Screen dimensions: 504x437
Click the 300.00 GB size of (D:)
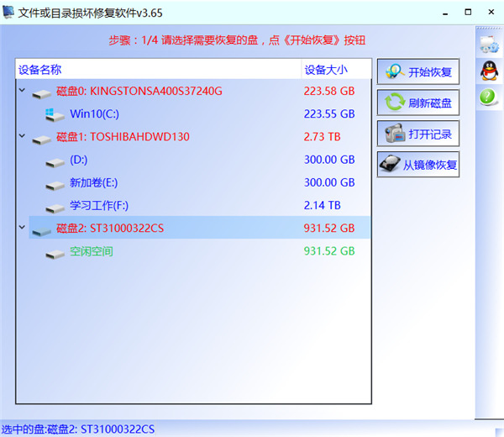click(x=329, y=160)
